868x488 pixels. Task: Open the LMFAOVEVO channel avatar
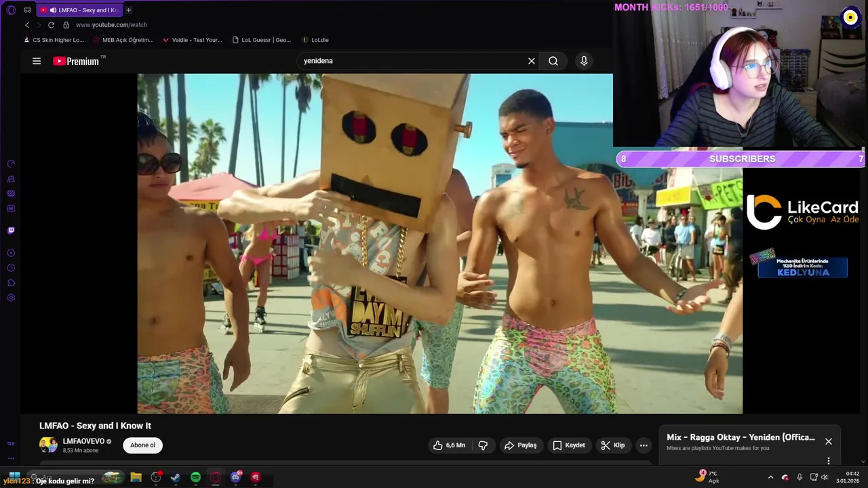click(48, 445)
